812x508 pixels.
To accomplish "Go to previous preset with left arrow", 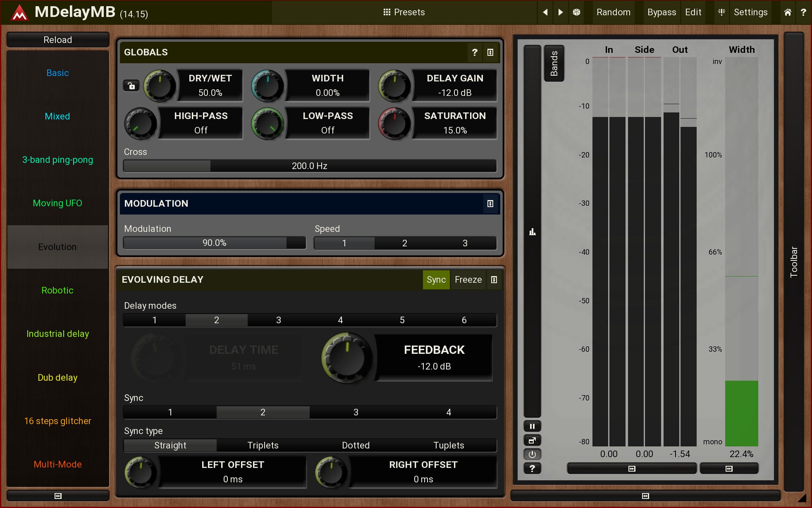I will pyautogui.click(x=545, y=12).
